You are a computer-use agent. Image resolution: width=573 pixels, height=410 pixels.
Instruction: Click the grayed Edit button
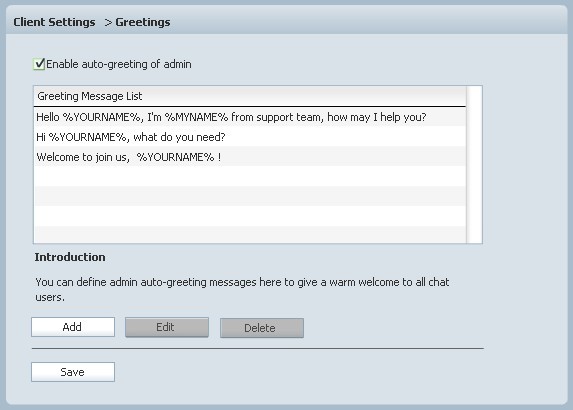167,327
